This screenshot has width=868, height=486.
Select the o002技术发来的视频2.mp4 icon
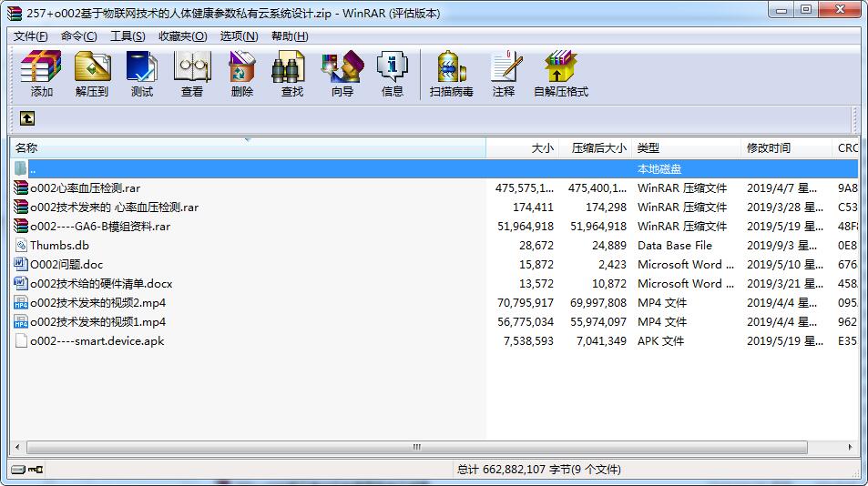(21, 302)
